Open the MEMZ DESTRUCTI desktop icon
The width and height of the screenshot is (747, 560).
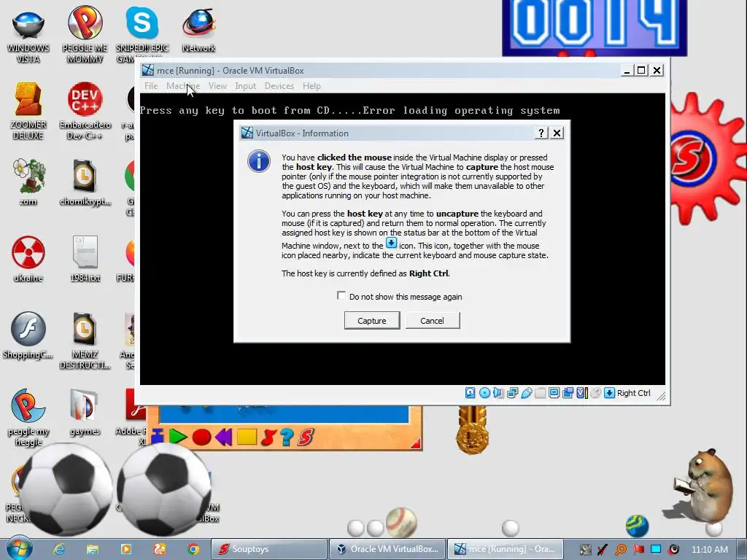coord(85,340)
